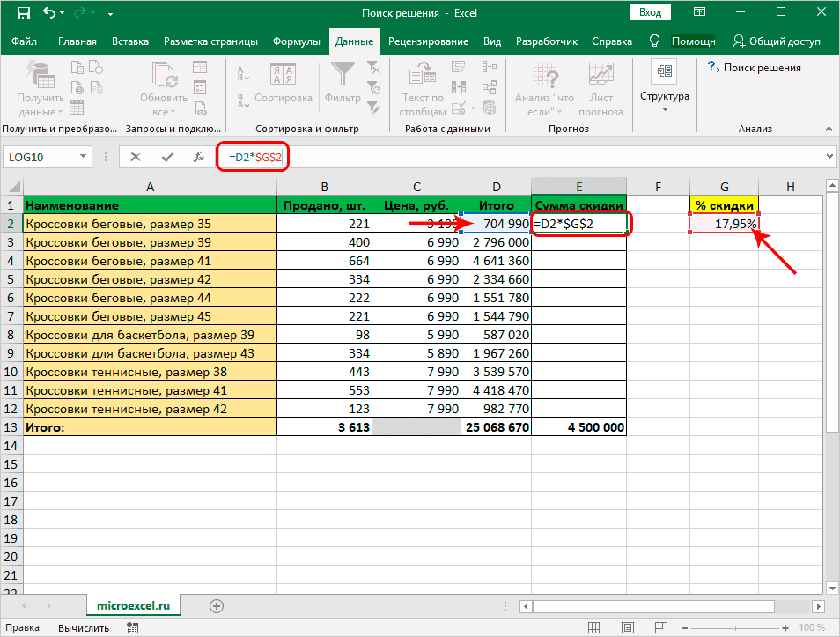The height and width of the screenshot is (637, 840).
Task: Select cell G2 containing 17,95%
Action: (x=724, y=225)
